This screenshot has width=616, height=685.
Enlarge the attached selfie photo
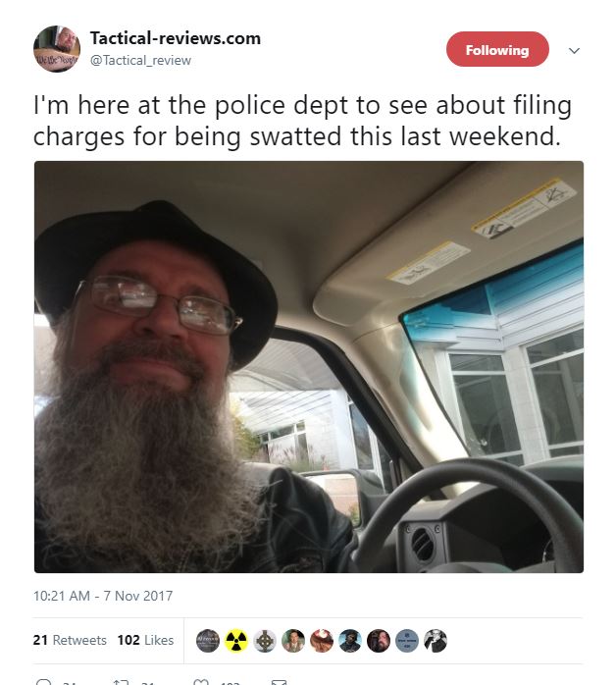[309, 367]
